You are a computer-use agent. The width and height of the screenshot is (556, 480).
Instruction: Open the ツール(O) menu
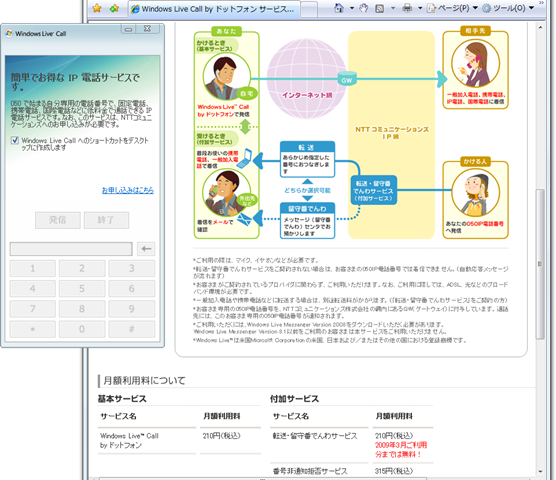pos(508,8)
